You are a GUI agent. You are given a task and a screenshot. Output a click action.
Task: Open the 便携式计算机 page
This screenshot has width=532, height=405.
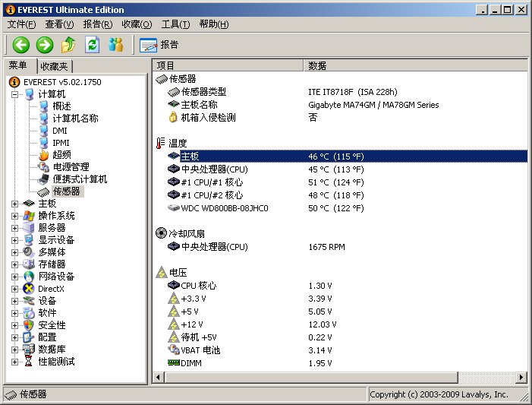80,179
